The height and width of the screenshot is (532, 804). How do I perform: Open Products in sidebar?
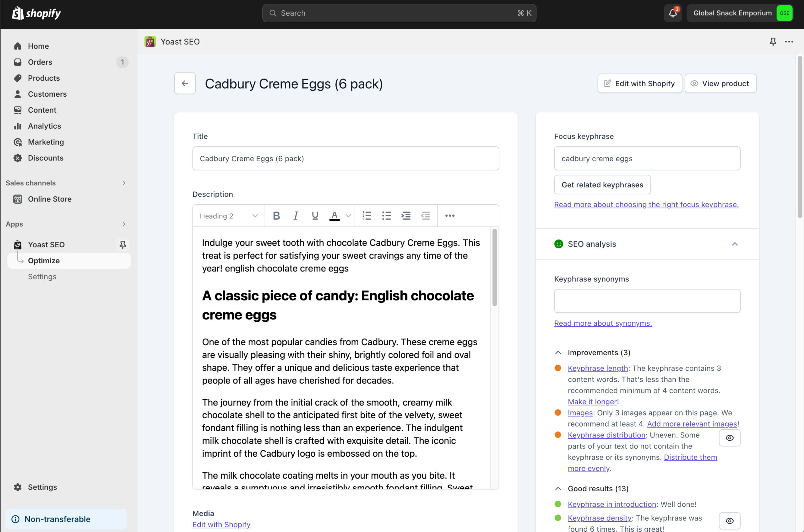pos(43,78)
